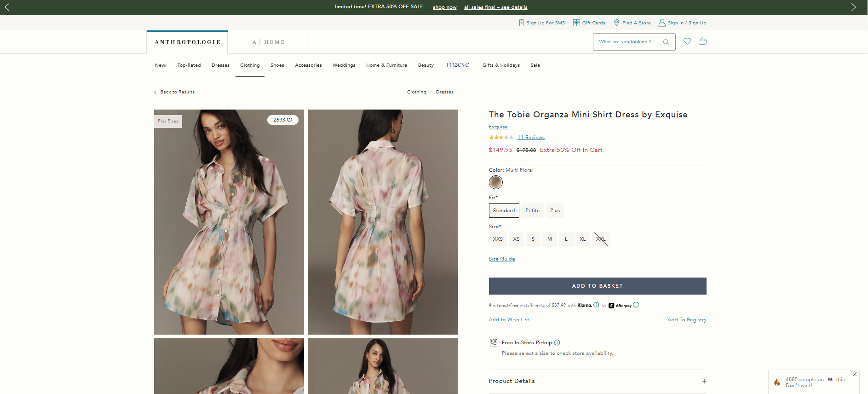Click the Gift Cards icon
The image size is (868, 394).
tap(576, 23)
